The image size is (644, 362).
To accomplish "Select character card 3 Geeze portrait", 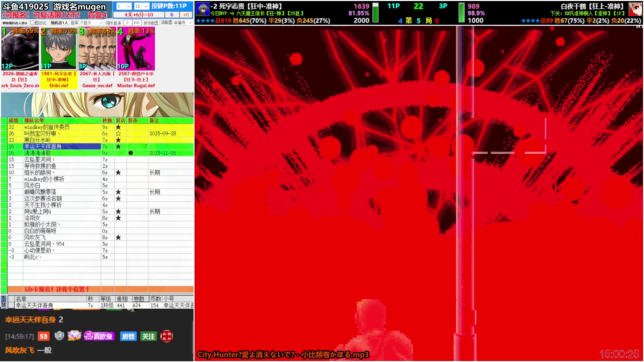I will coord(97,49).
